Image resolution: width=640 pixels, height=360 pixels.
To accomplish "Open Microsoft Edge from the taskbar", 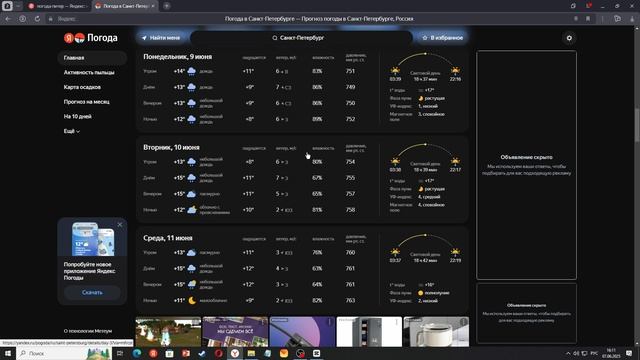I will click(137, 353).
